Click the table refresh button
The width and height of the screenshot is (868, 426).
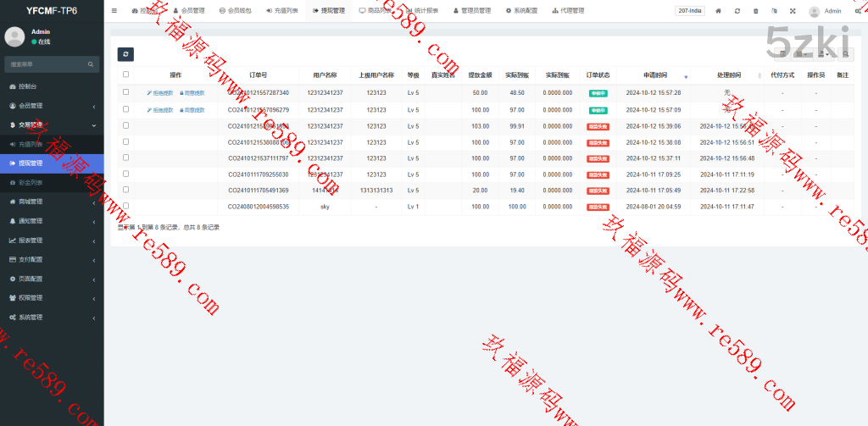point(125,54)
